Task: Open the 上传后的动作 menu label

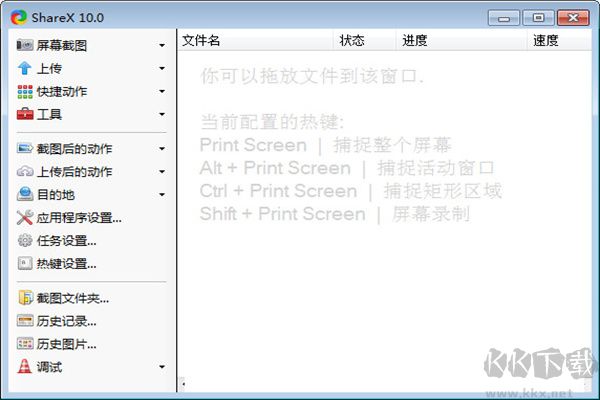Action: (74, 171)
